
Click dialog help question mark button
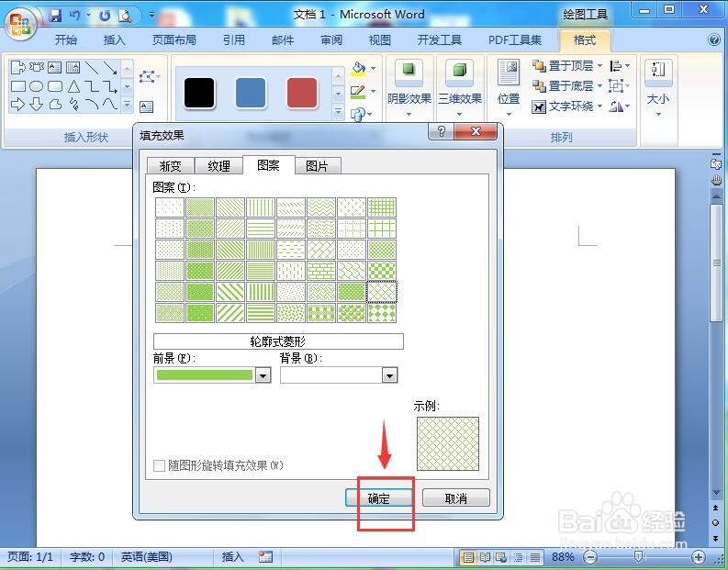coord(442,131)
